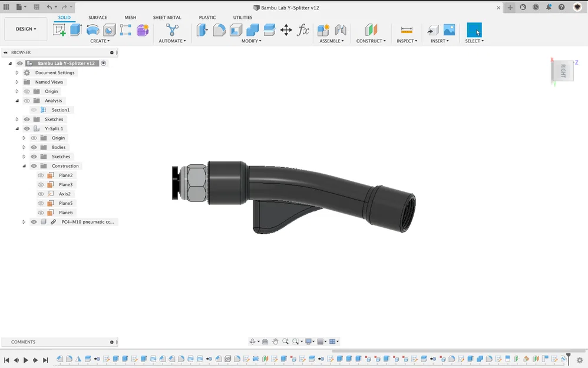Switch to the MESH tab

tap(130, 18)
